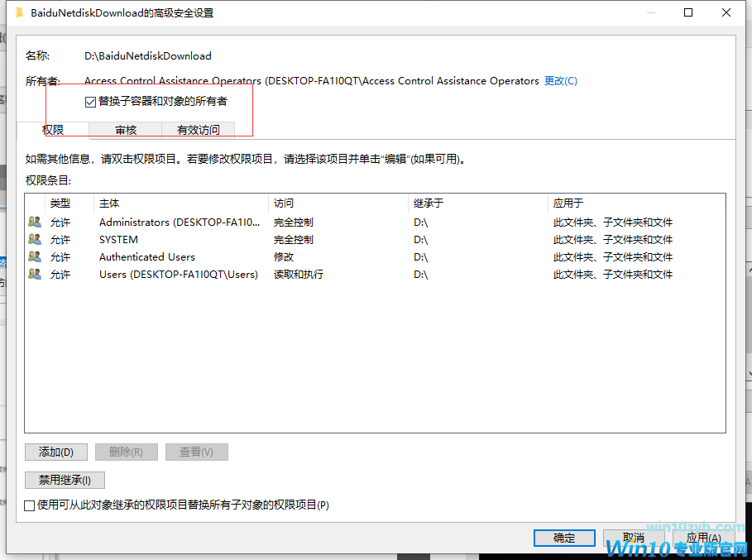Click the Administrators group user icon
This screenshot has width=752, height=560.
click(x=35, y=222)
